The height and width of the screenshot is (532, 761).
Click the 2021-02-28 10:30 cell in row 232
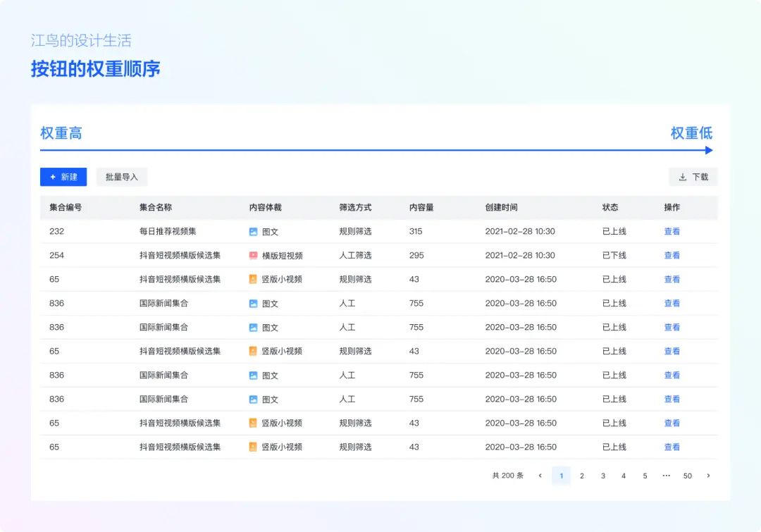click(x=520, y=232)
